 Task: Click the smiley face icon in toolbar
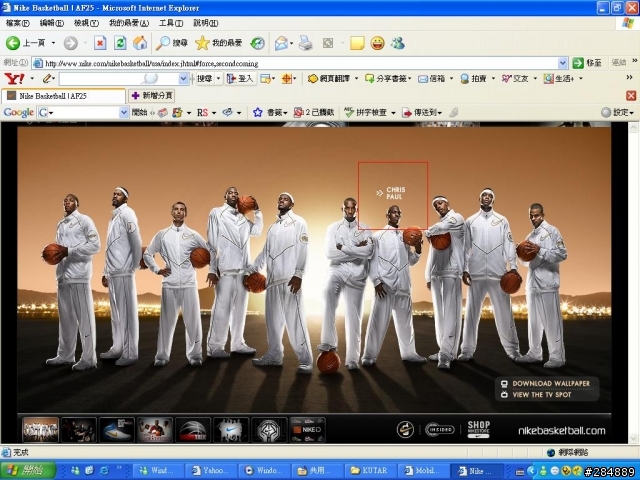coord(378,43)
